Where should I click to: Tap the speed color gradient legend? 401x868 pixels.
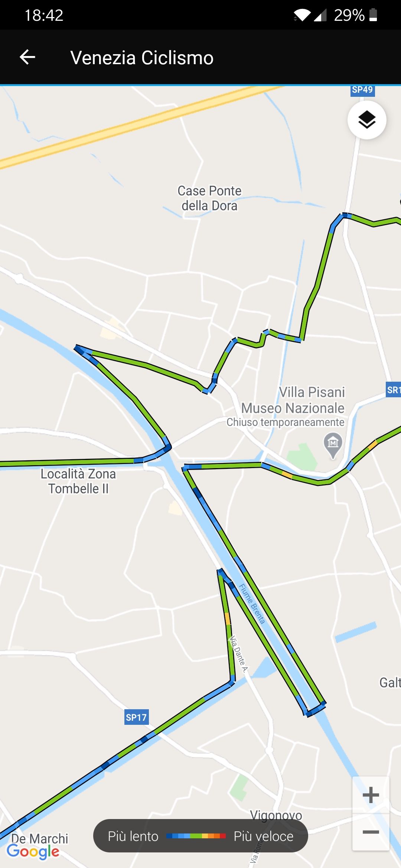(x=196, y=836)
